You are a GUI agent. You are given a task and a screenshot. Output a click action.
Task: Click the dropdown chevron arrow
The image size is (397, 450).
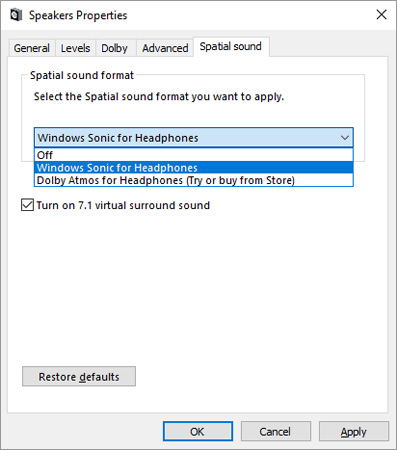(x=345, y=137)
